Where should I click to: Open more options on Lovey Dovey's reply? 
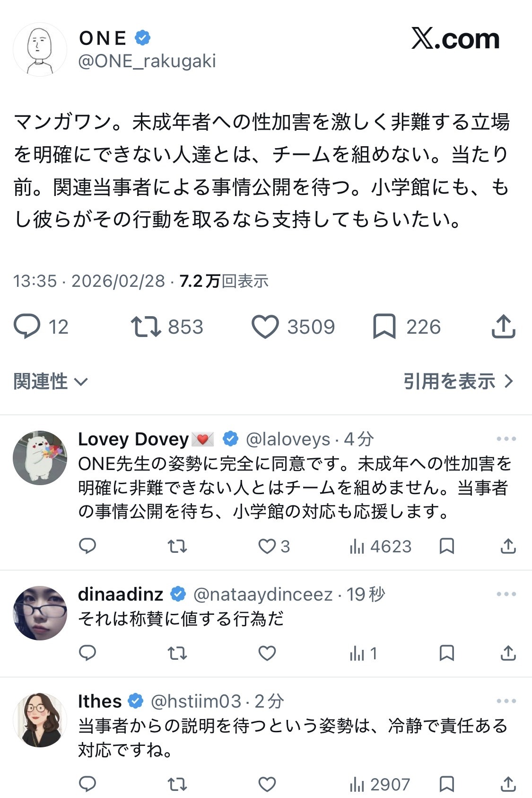click(x=506, y=439)
